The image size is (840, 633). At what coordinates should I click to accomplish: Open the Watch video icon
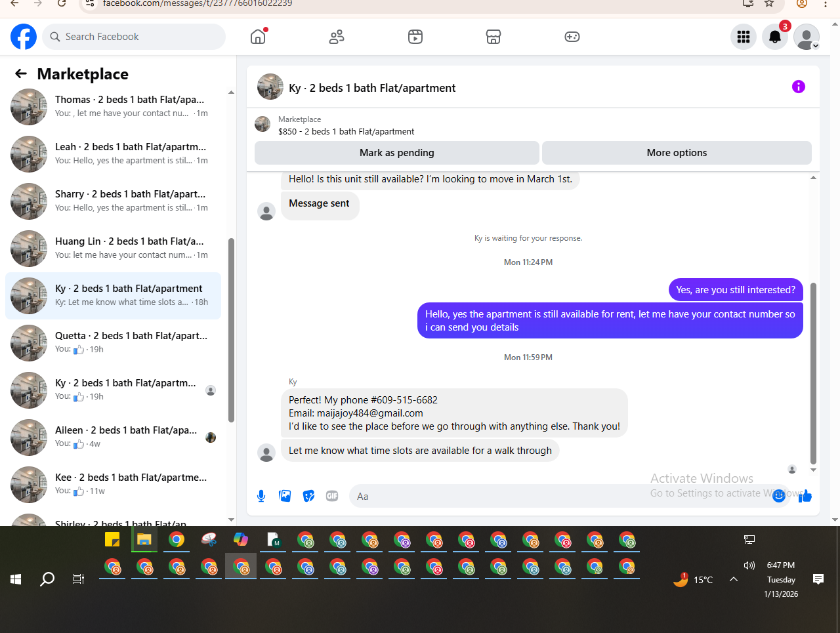pyautogui.click(x=415, y=37)
